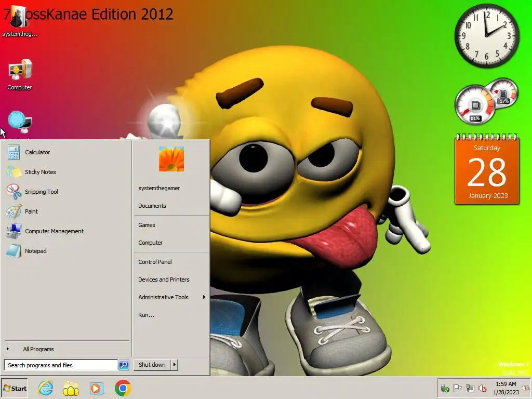Viewport: 532px width, 399px height.
Task: Open the Action Center flag icon
Action: click(457, 388)
